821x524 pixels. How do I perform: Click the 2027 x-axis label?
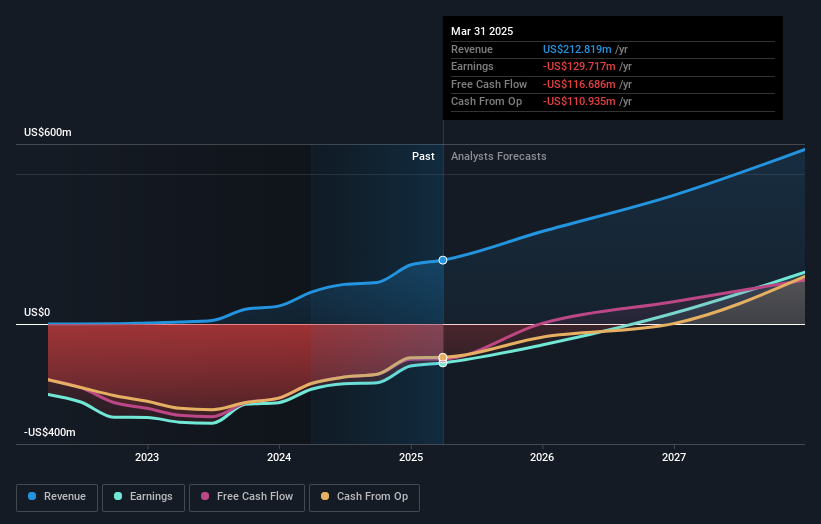(674, 458)
